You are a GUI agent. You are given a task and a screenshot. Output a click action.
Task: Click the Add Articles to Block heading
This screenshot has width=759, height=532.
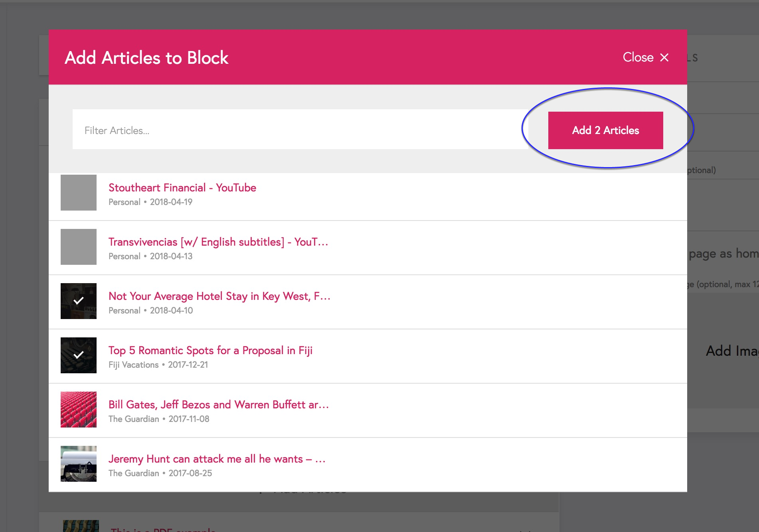(x=146, y=57)
